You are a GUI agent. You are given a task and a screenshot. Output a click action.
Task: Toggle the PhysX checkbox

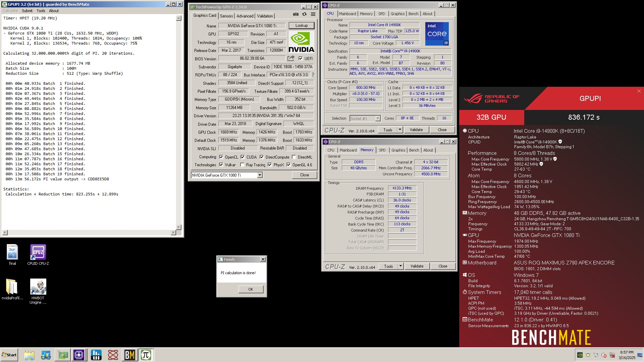(270, 165)
